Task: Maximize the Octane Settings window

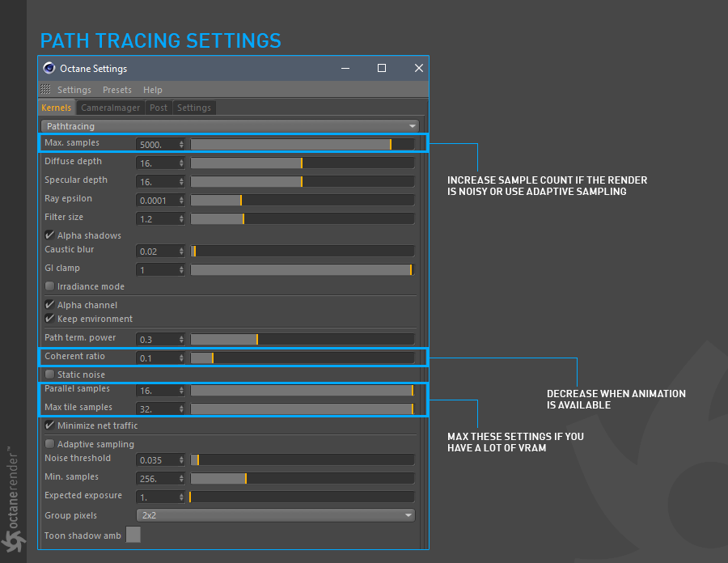Action: click(x=382, y=69)
